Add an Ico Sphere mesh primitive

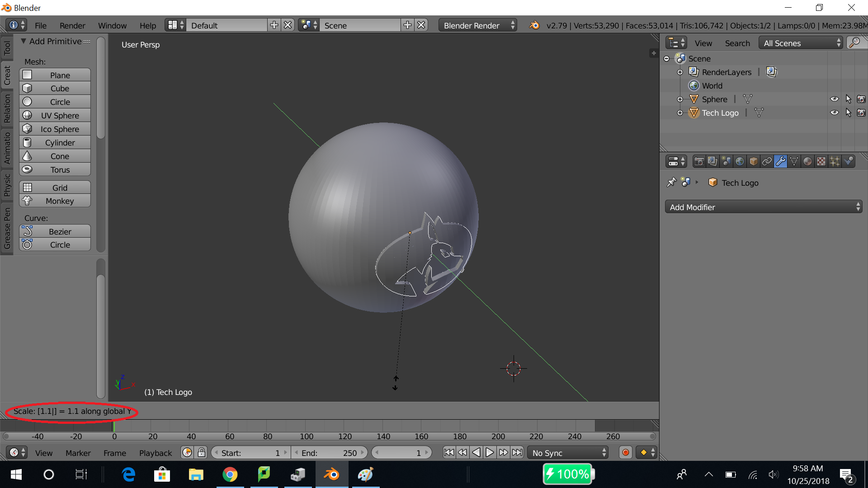(x=55, y=129)
